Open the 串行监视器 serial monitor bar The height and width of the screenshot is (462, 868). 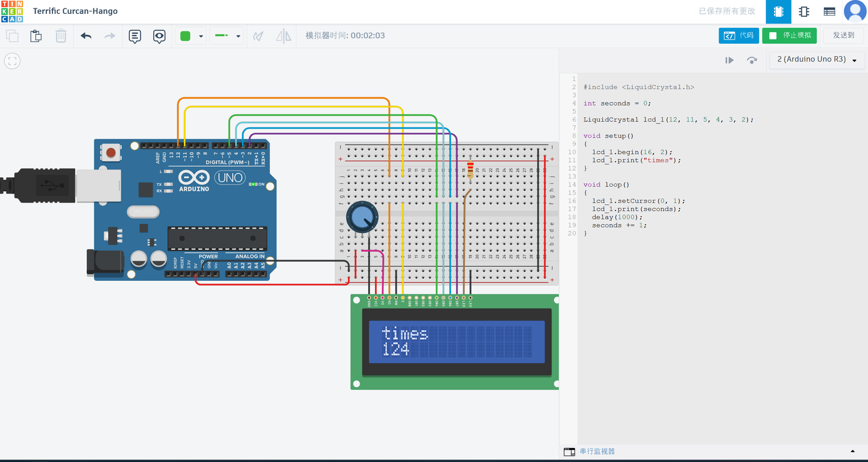[713, 451]
